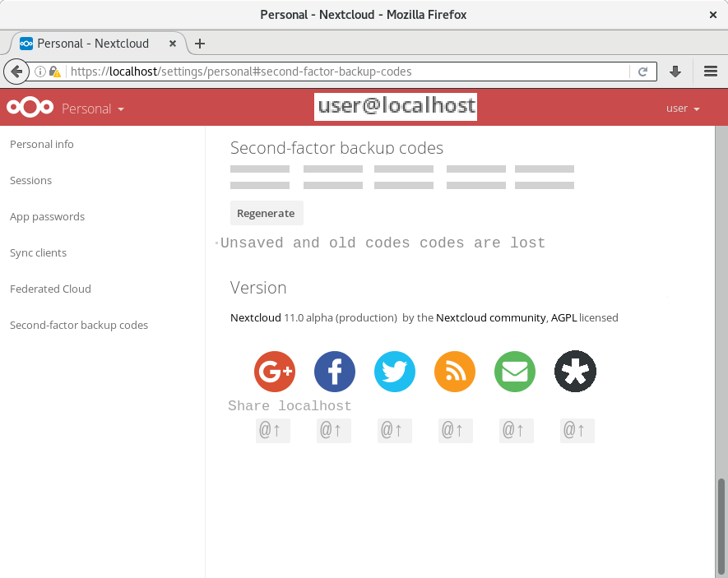Click the @↑ button under RSS icon

tap(456, 431)
